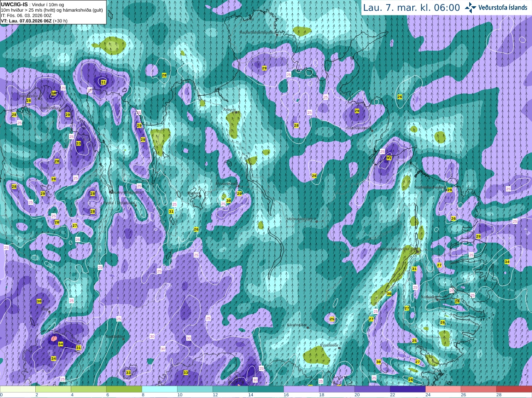Image resolution: width=532 pixels, height=398 pixels.
Task: Select the 'VT: Lau. 07.03.2026 06Z (+30 h)' line
Action: coord(34,20)
